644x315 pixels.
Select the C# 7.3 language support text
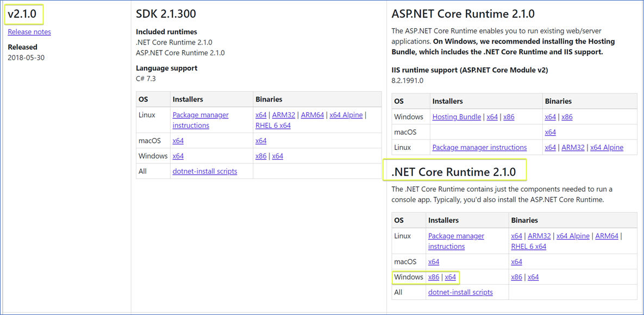click(146, 79)
